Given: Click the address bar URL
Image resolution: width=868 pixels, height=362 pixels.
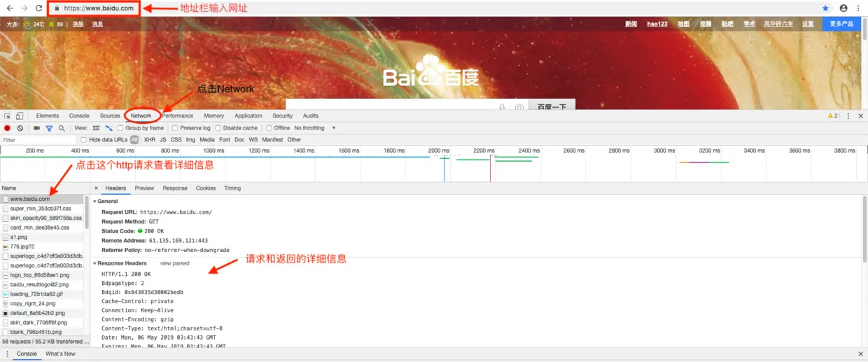Looking at the screenshot, I should point(98,8).
